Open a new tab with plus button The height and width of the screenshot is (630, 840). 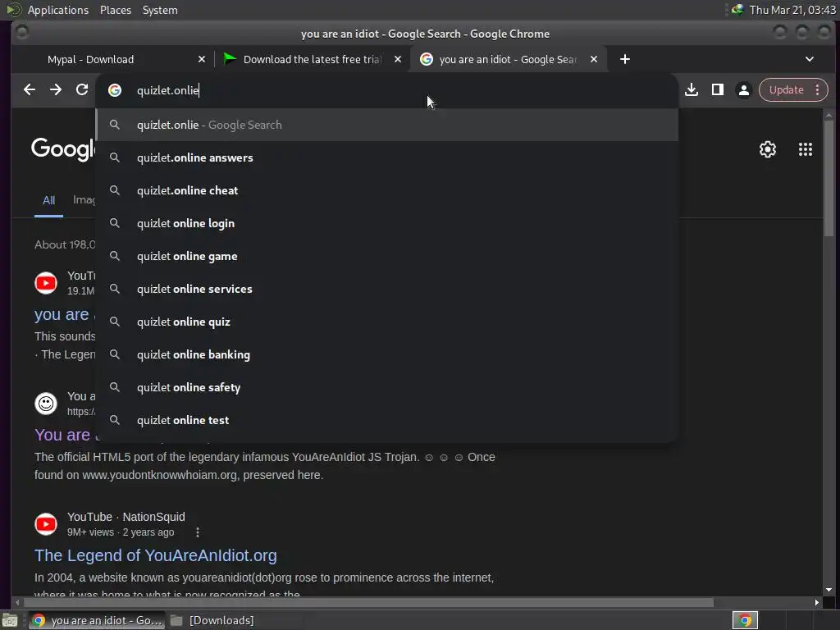(624, 59)
